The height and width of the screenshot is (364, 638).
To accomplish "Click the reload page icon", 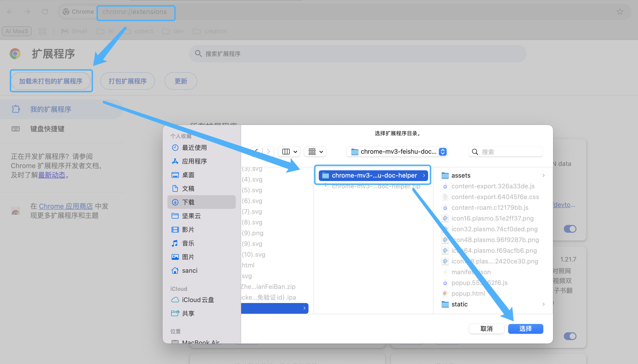I will click(45, 12).
